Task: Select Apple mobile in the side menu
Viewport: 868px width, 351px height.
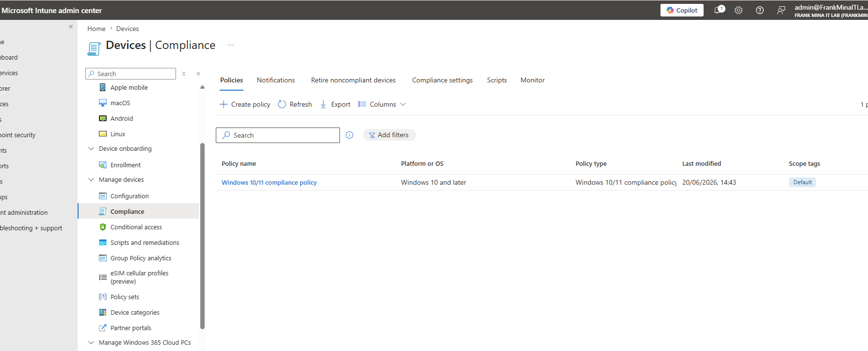Action: (x=129, y=87)
